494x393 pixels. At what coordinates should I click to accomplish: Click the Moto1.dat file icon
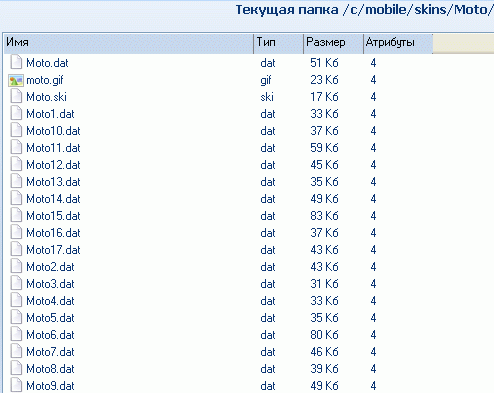click(16, 114)
